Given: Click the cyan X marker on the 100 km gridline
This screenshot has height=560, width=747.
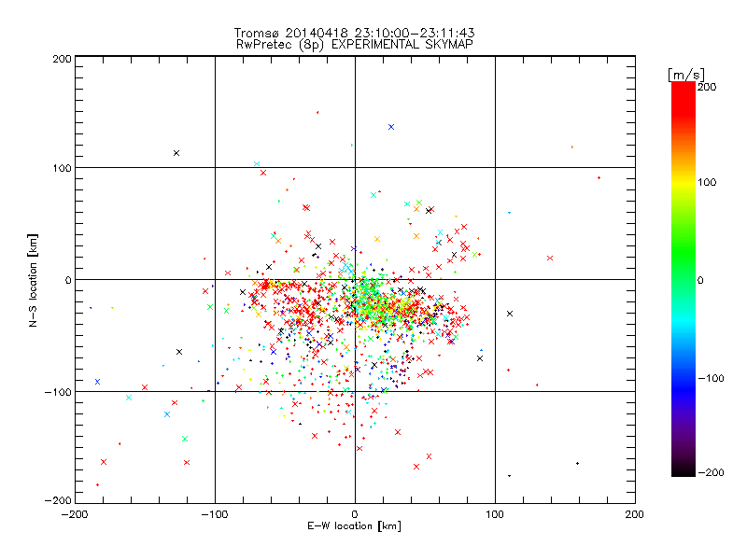Looking at the screenshot, I should (x=257, y=164).
